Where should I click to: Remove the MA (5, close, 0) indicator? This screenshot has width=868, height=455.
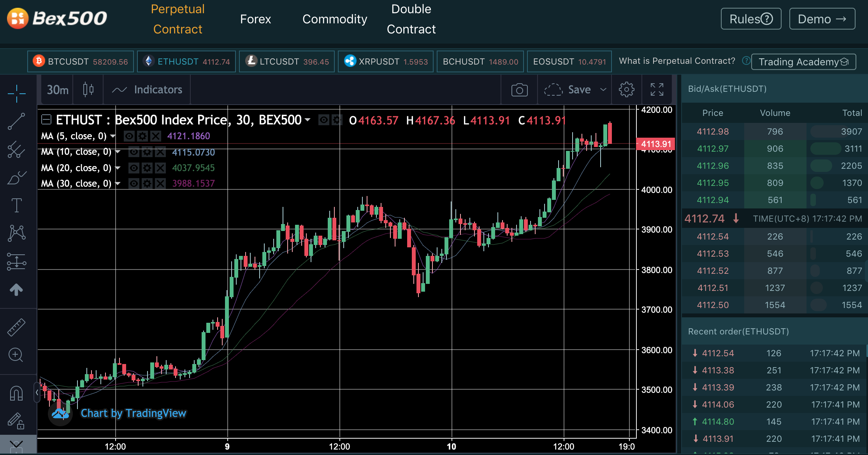156,136
